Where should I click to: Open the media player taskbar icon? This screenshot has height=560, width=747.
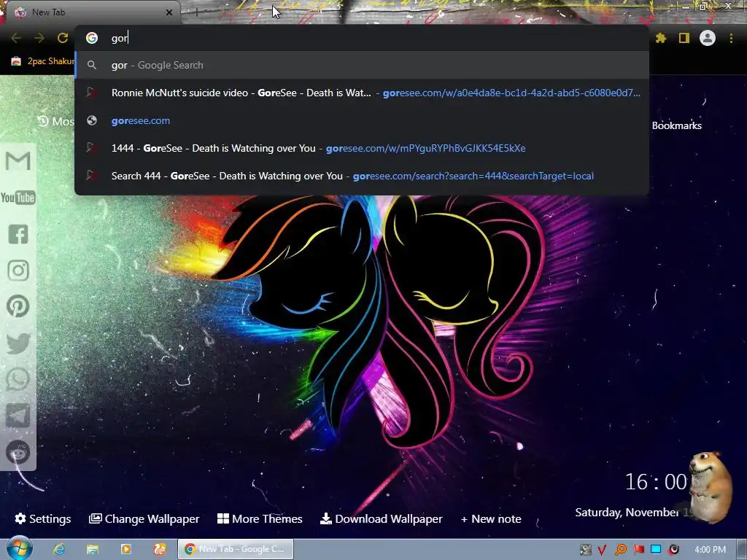click(125, 549)
